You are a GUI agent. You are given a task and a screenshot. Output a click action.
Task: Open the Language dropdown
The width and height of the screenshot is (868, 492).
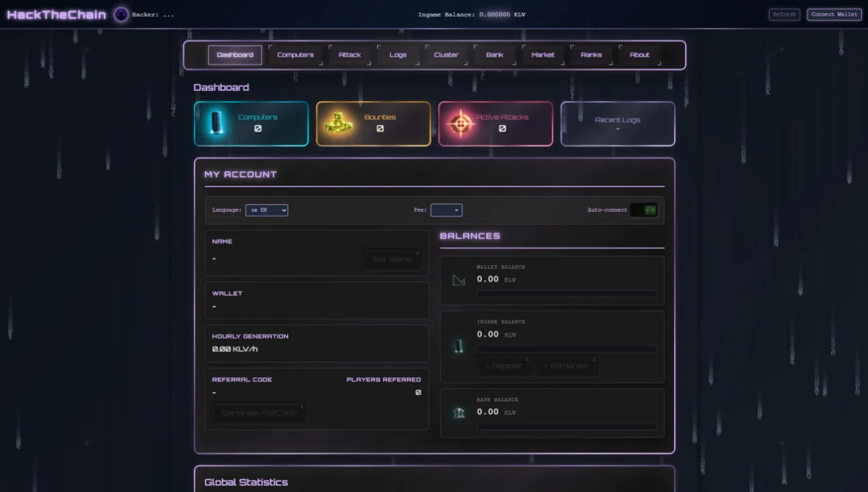coord(266,210)
